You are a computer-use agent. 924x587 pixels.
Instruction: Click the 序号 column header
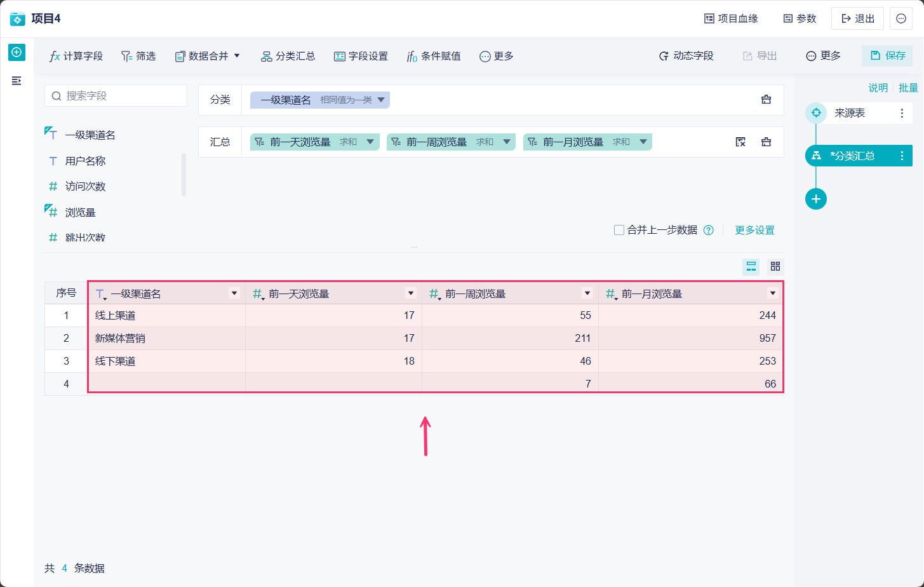click(x=66, y=293)
